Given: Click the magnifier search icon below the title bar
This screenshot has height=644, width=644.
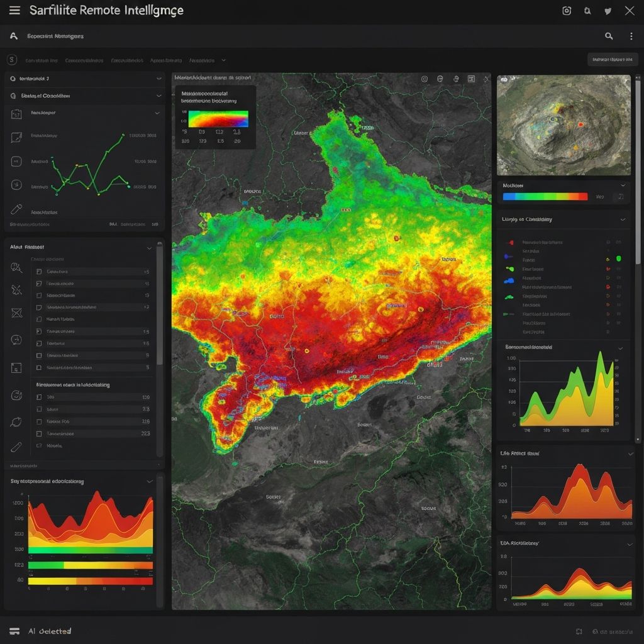Looking at the screenshot, I should pyautogui.click(x=609, y=36).
